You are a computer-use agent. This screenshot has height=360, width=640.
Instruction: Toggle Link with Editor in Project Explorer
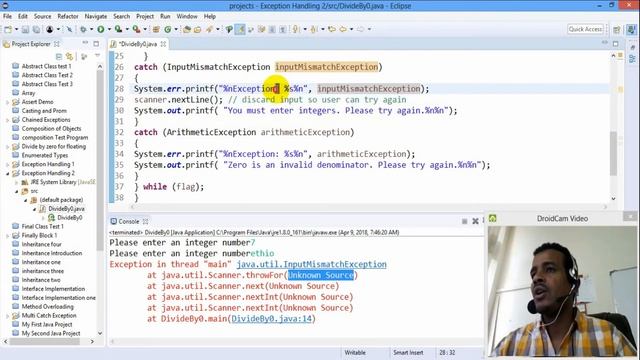tap(69, 56)
